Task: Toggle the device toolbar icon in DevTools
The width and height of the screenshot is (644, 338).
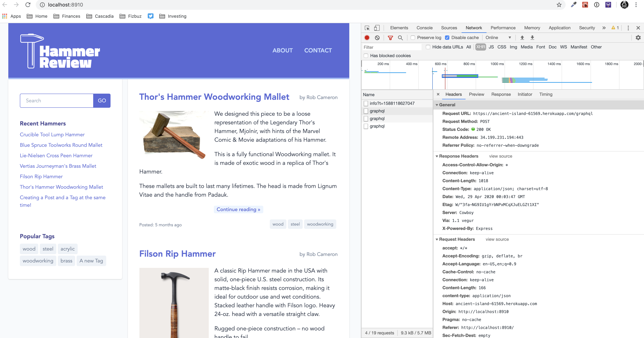Action: (377, 28)
